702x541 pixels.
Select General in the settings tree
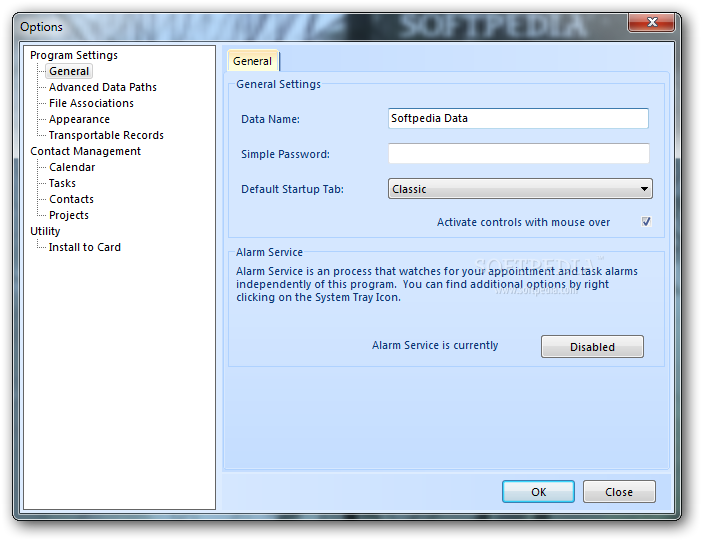click(x=69, y=71)
